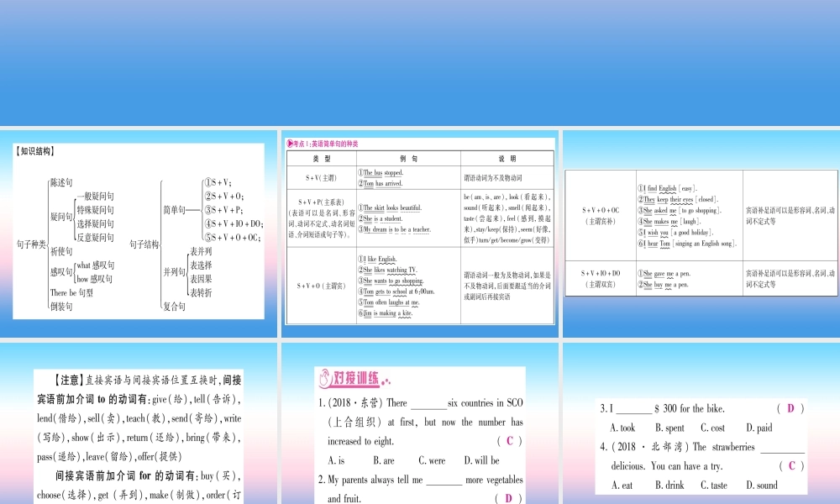The height and width of the screenshot is (504, 840).
Task: Click the 说明 column header
Action: tap(507, 159)
